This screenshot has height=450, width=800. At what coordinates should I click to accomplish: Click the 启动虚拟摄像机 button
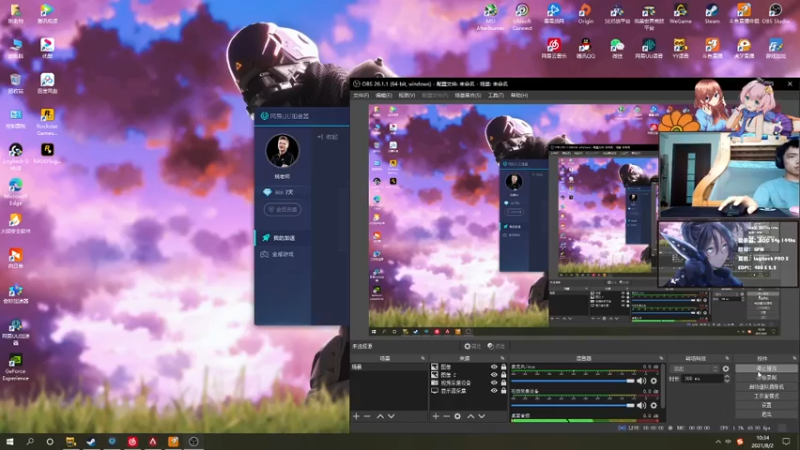(x=766, y=387)
